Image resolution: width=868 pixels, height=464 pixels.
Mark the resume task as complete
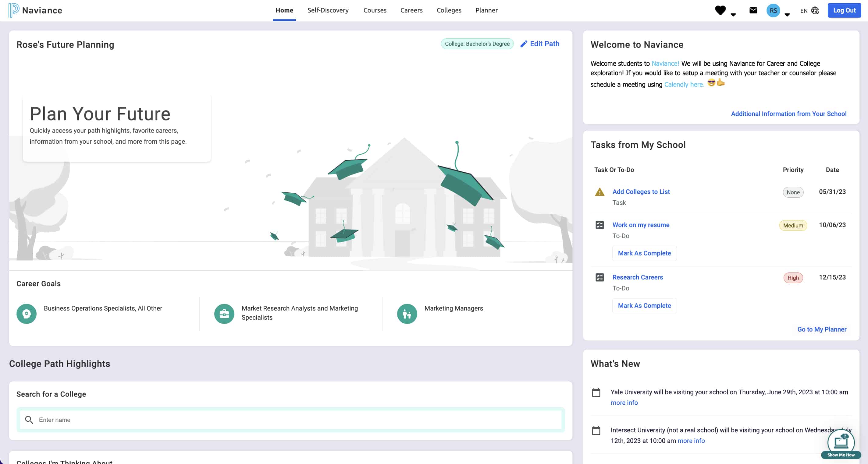click(644, 253)
